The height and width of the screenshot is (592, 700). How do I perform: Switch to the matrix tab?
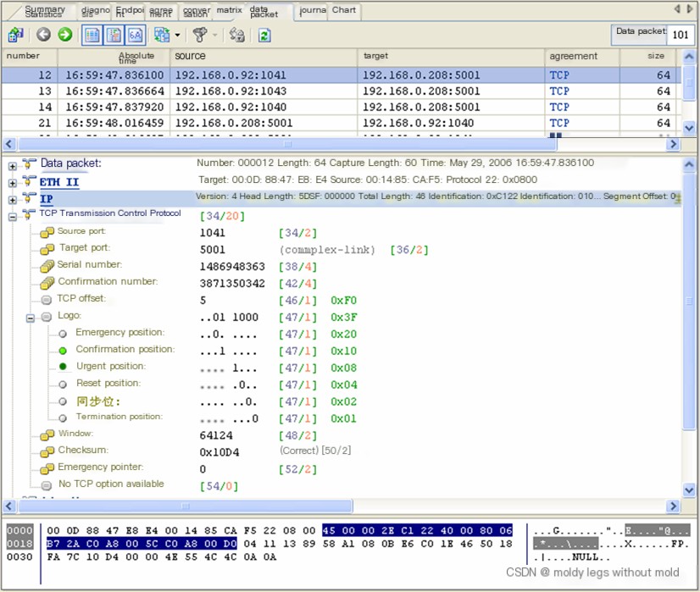click(x=229, y=10)
